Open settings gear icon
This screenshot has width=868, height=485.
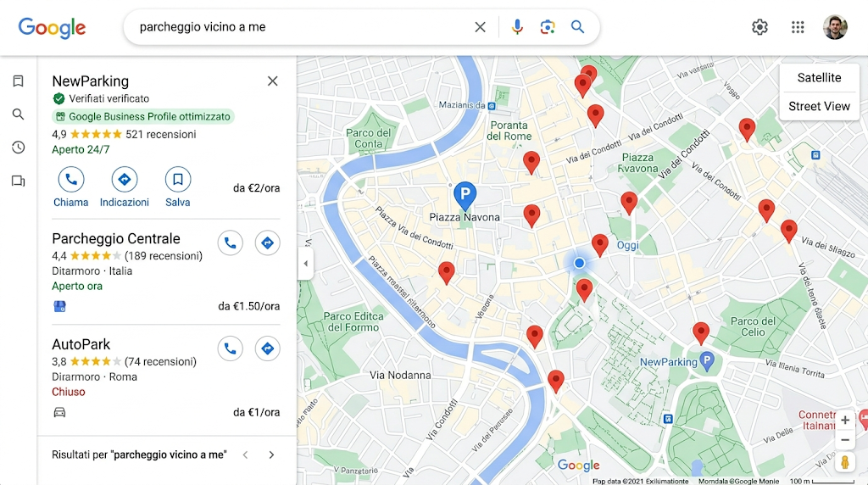759,27
